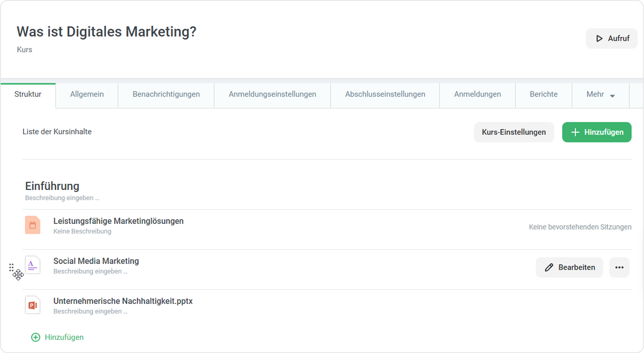
Task: View the Berichte tab
Action: [544, 95]
